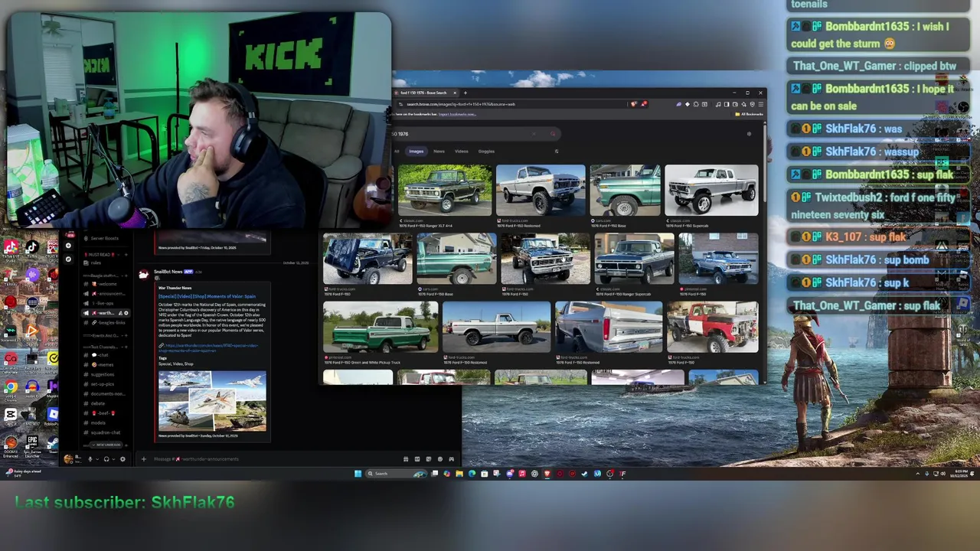Open 1976 Ford F-150 Supercab white truck image

click(x=711, y=190)
